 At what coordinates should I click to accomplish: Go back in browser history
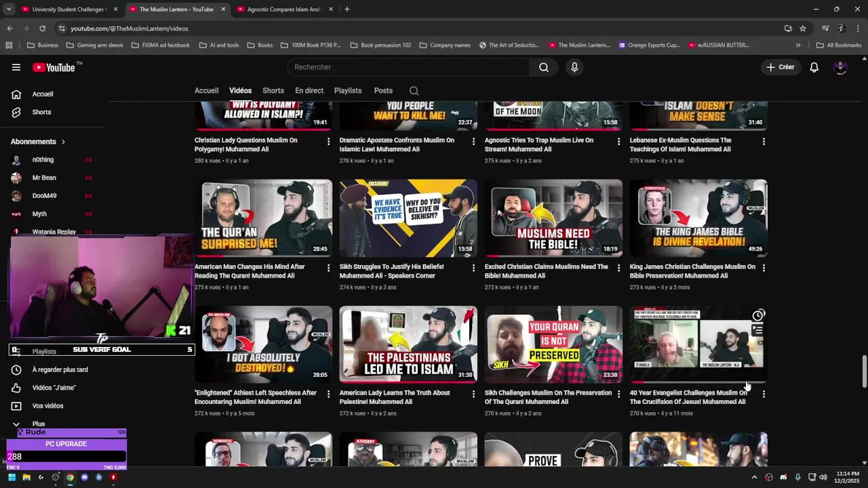(9, 28)
